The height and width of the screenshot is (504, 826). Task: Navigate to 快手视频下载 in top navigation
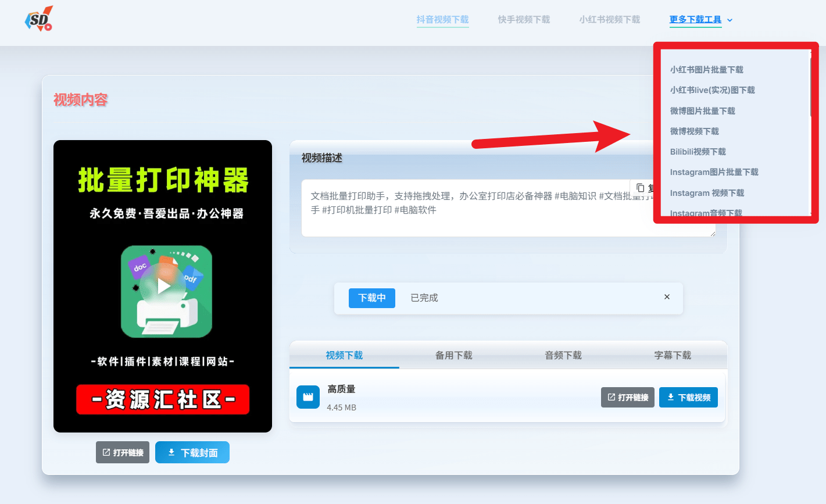[x=523, y=19]
